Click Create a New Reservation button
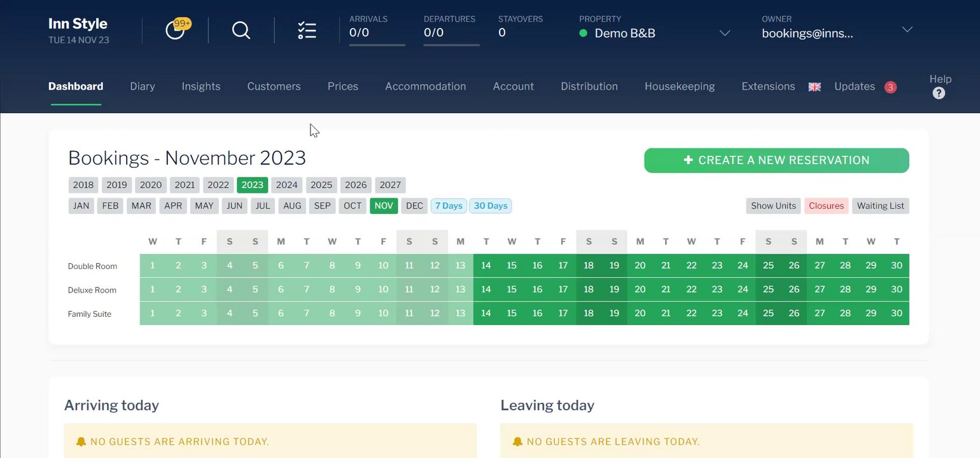 coord(776,160)
